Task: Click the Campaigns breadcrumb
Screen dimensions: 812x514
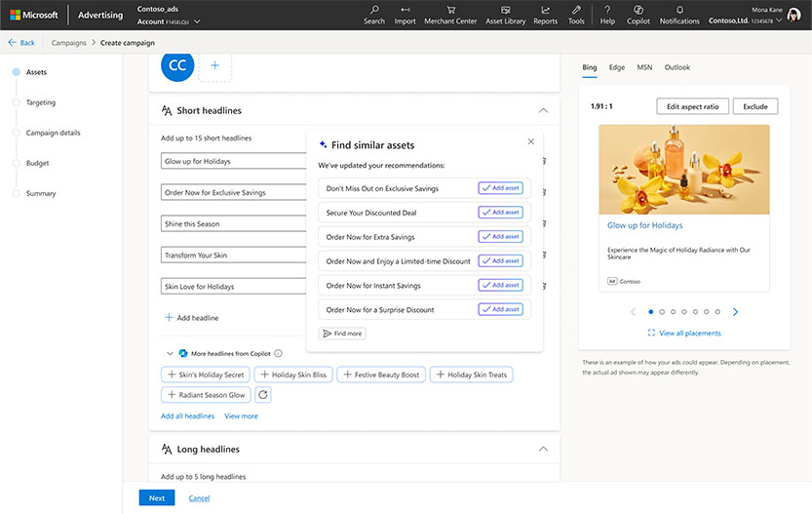Action: tap(69, 43)
